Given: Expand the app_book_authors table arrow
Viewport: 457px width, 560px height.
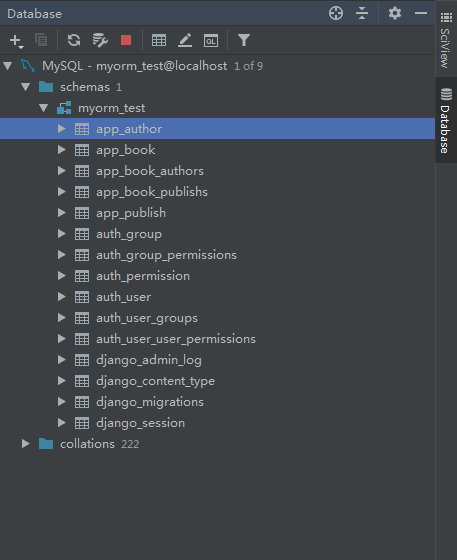Looking at the screenshot, I should (62, 171).
